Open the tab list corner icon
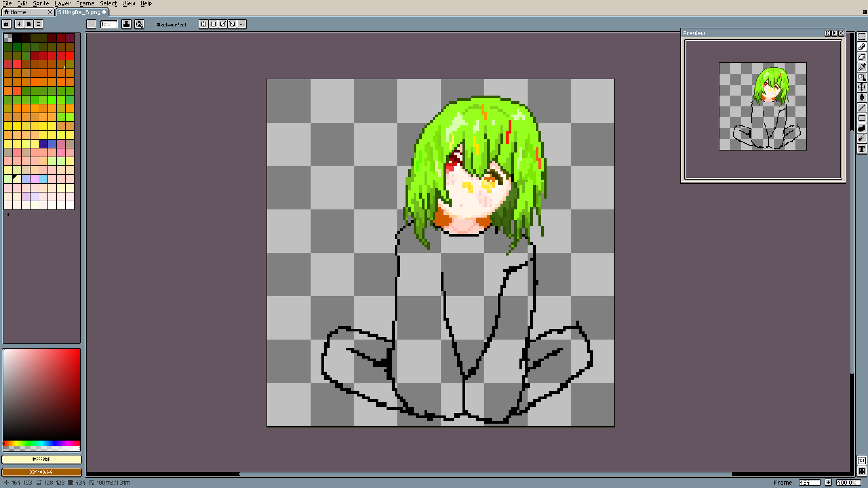The image size is (868, 488). tap(865, 12)
